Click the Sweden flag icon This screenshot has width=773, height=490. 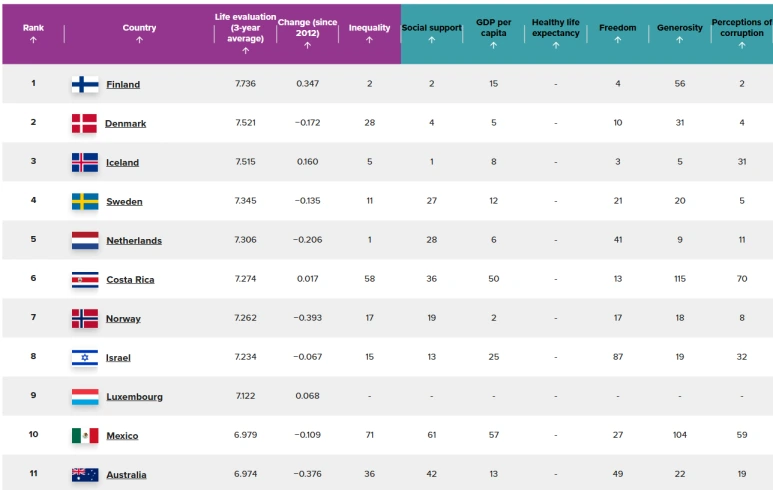point(84,201)
